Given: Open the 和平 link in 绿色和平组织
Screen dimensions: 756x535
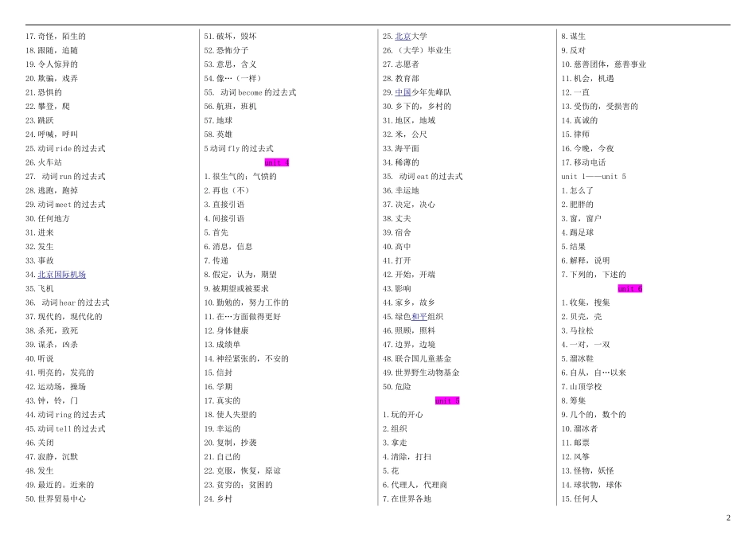Looking at the screenshot, I should pos(419,317).
